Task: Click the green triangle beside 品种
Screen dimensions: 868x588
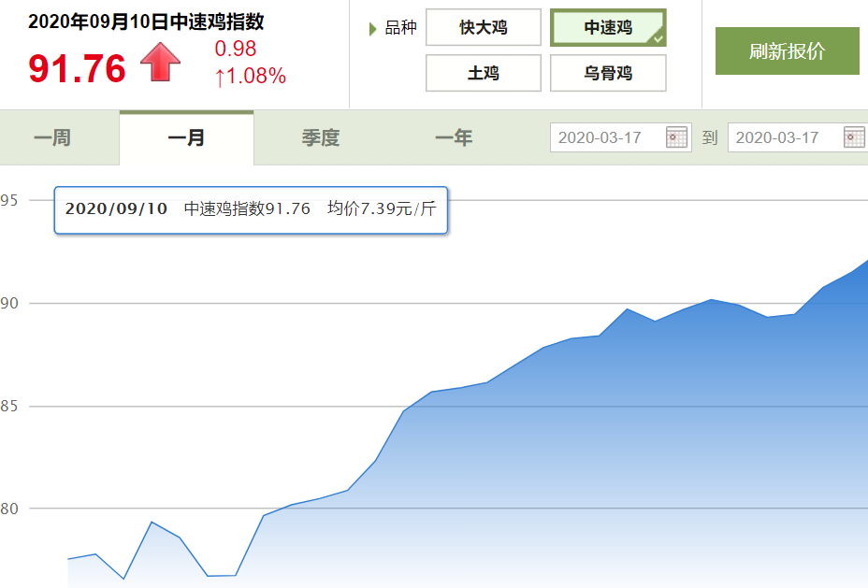Action: pos(373,29)
